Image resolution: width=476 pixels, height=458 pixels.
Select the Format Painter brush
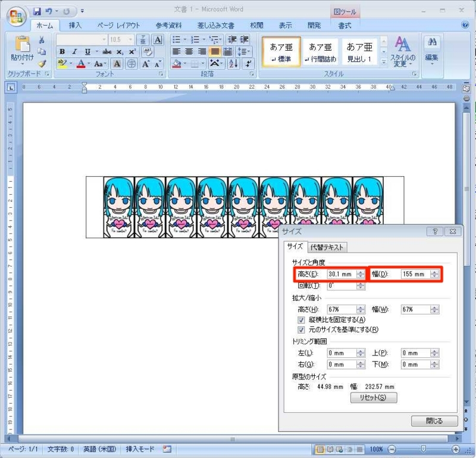(x=42, y=64)
